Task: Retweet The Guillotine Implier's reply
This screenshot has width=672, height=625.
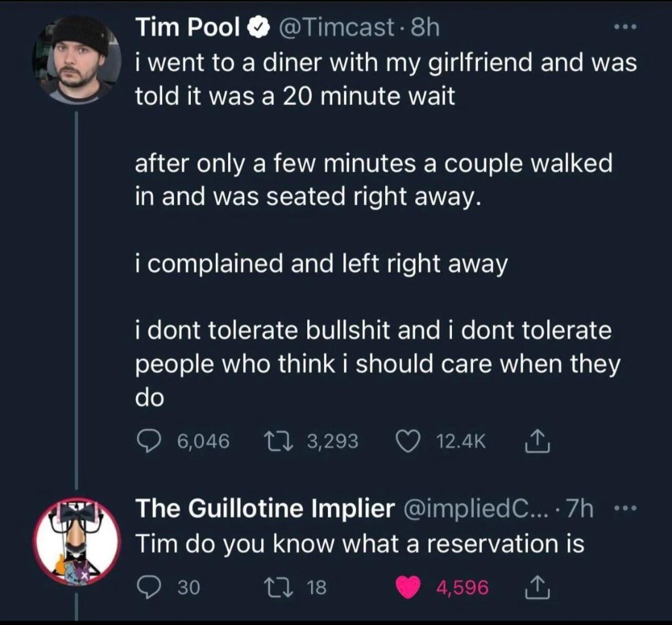Action: pos(278,587)
